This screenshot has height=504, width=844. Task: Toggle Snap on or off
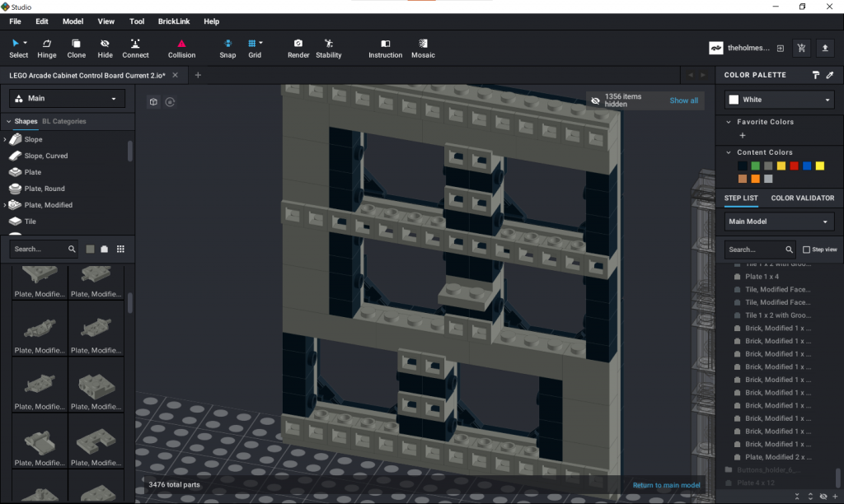point(227,47)
